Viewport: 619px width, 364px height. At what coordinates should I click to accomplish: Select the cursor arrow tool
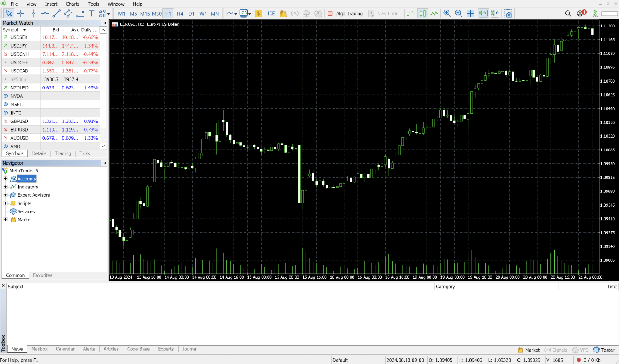coord(9,14)
